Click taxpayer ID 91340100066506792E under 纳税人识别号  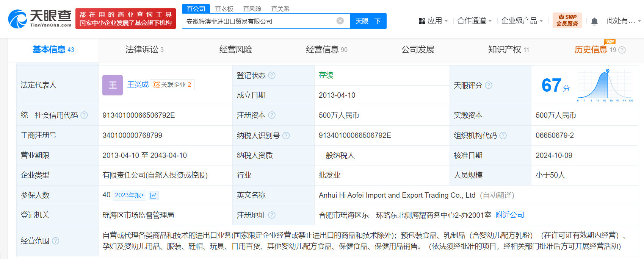point(355,135)
